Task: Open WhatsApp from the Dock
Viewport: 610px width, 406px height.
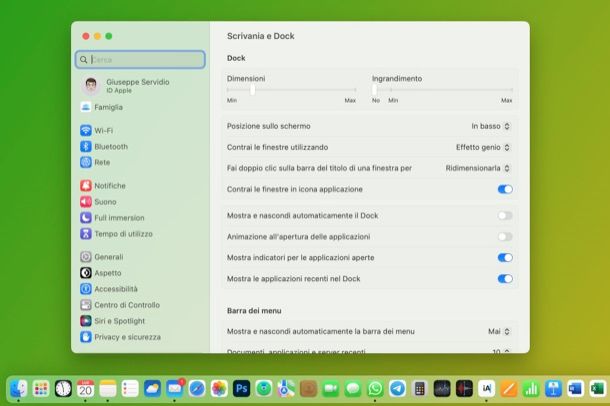Action: pyautogui.click(x=375, y=388)
